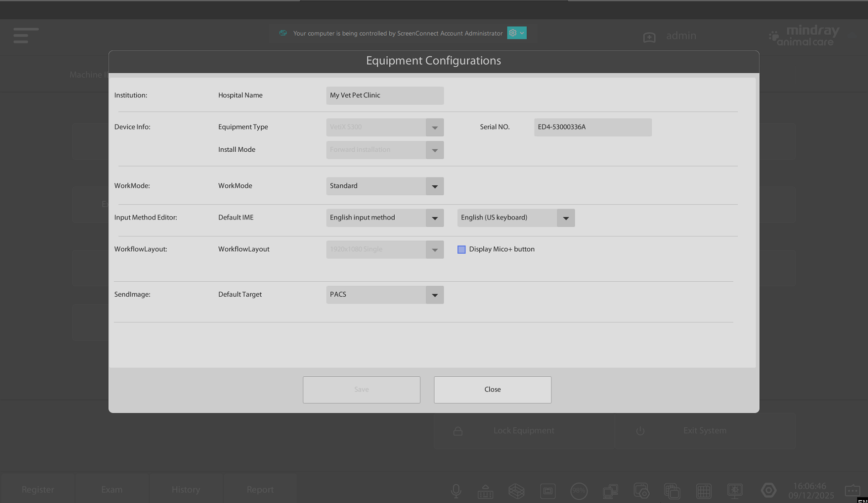The width and height of the screenshot is (868, 503).
Task: Click the Exit System button
Action: pos(705,431)
